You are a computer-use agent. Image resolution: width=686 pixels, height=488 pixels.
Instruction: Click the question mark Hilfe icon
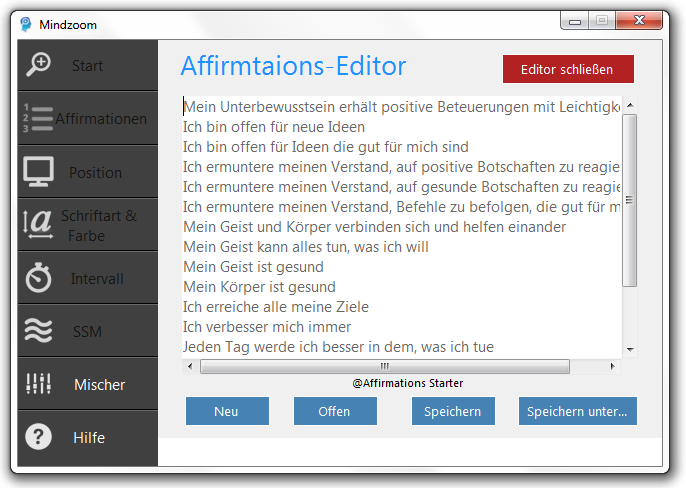click(x=38, y=436)
